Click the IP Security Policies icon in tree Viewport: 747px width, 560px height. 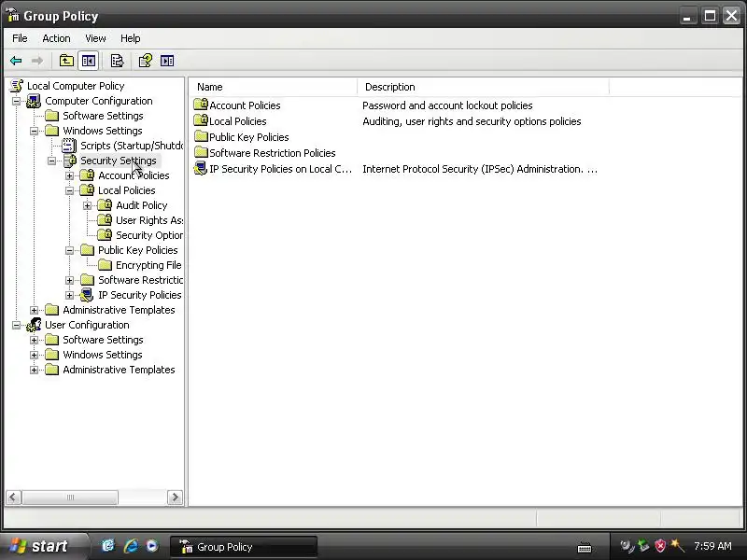[x=87, y=295]
